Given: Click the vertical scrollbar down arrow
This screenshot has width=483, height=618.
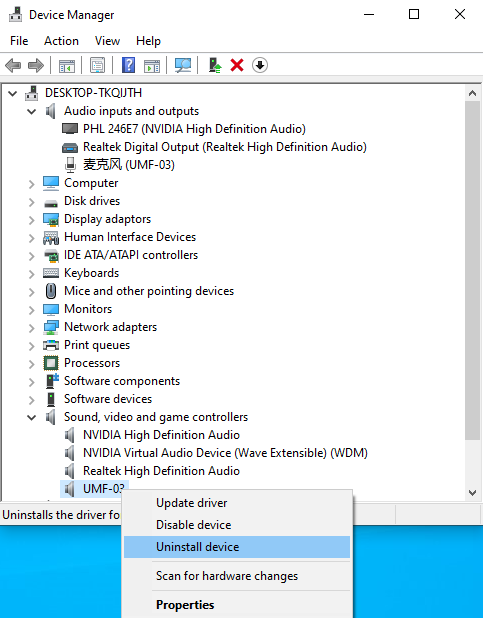Looking at the screenshot, I should [472, 492].
